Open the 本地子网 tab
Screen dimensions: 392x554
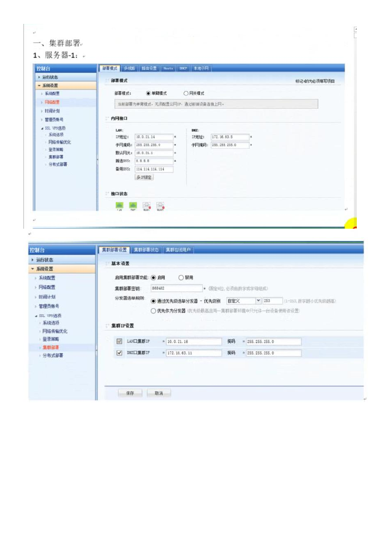tap(201, 68)
